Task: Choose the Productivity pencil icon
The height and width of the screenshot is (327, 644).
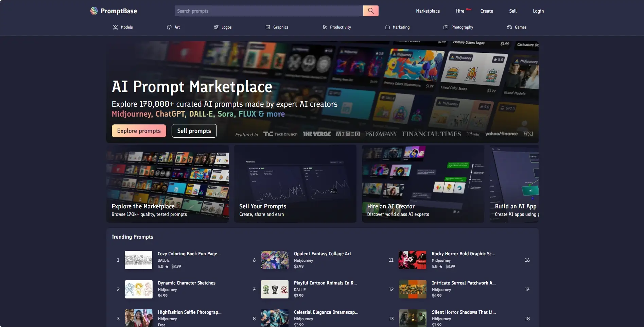Action: click(x=325, y=27)
